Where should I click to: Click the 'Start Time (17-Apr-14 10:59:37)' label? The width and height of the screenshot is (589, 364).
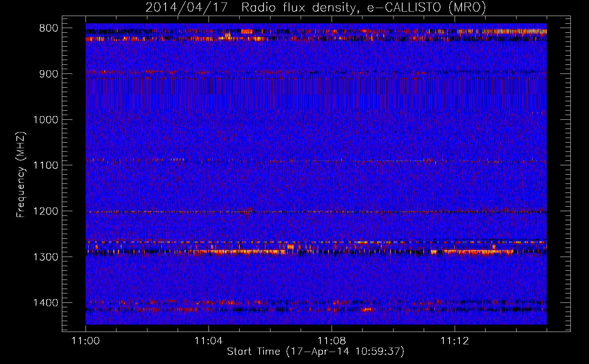coord(316,351)
